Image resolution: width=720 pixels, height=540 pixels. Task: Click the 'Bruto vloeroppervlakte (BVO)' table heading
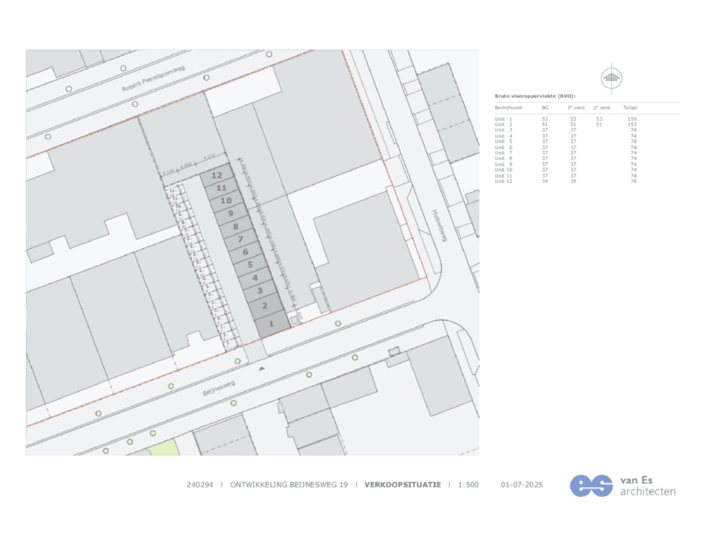coord(535,96)
